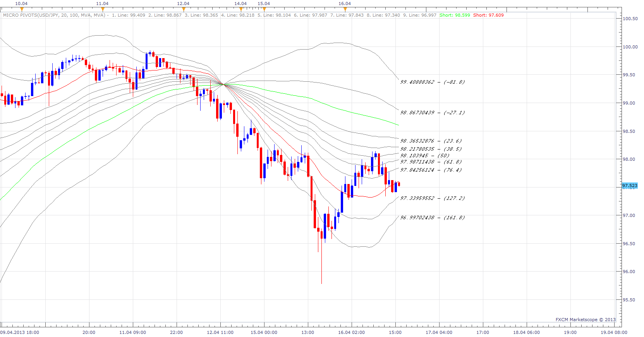Click legend entry '8. Line: 97.340'
644x337 pixels.
(383, 15)
